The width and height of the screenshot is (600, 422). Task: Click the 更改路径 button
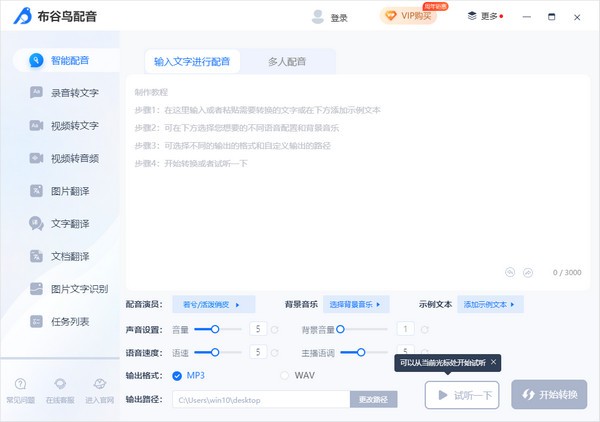[373, 399]
